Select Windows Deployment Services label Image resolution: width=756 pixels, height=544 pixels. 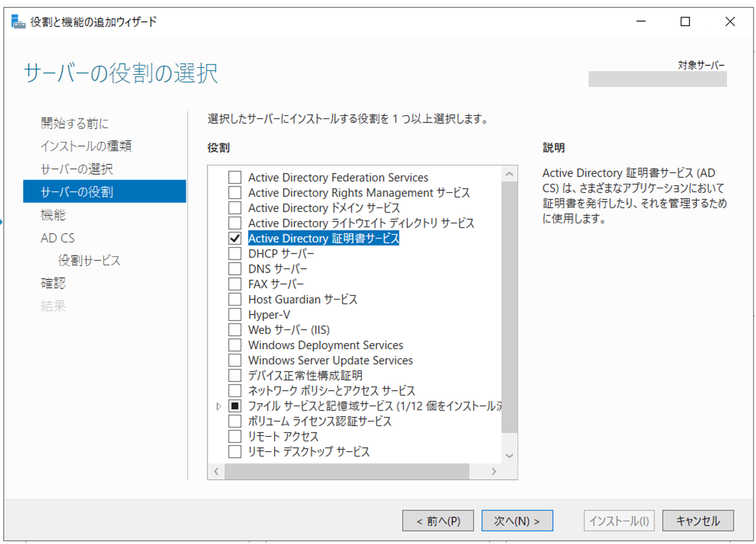(x=326, y=345)
